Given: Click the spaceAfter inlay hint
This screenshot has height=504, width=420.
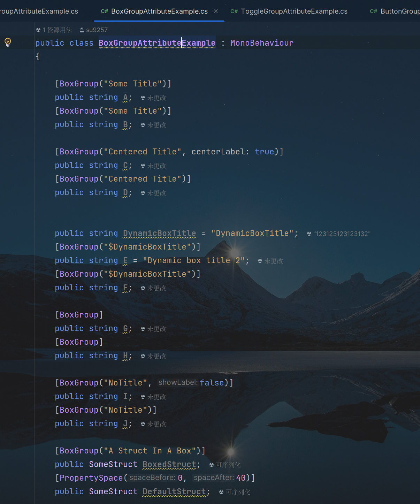Looking at the screenshot, I should tap(214, 478).
